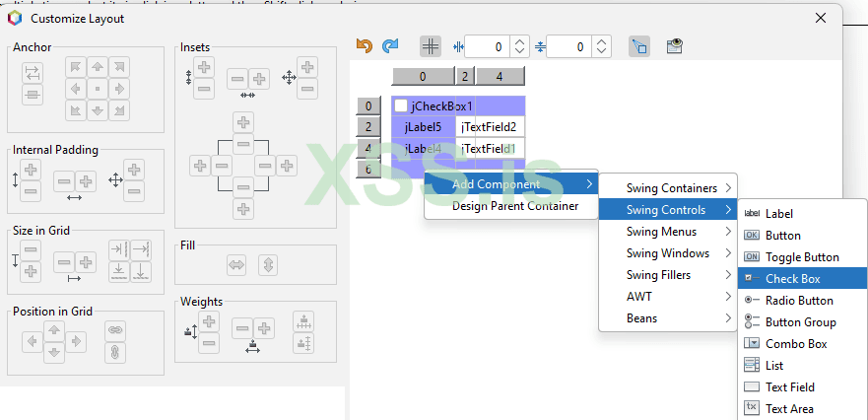Click horizontal relative position link icon
868x420 pixels.
[x=115, y=331]
